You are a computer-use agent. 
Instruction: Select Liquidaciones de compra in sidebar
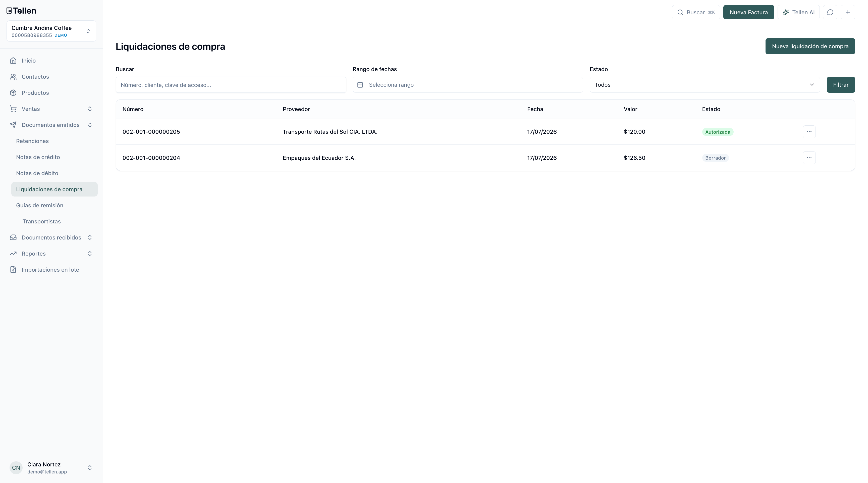54,189
